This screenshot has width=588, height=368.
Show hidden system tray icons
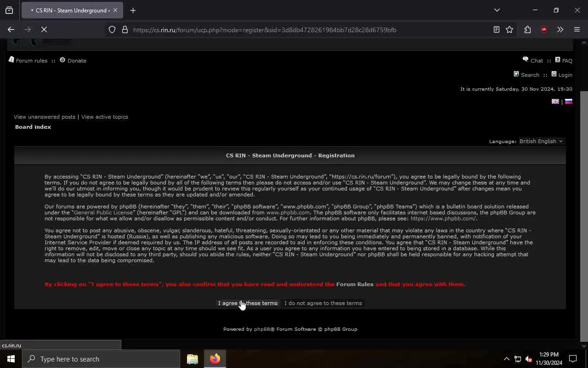pyautogui.click(x=507, y=359)
